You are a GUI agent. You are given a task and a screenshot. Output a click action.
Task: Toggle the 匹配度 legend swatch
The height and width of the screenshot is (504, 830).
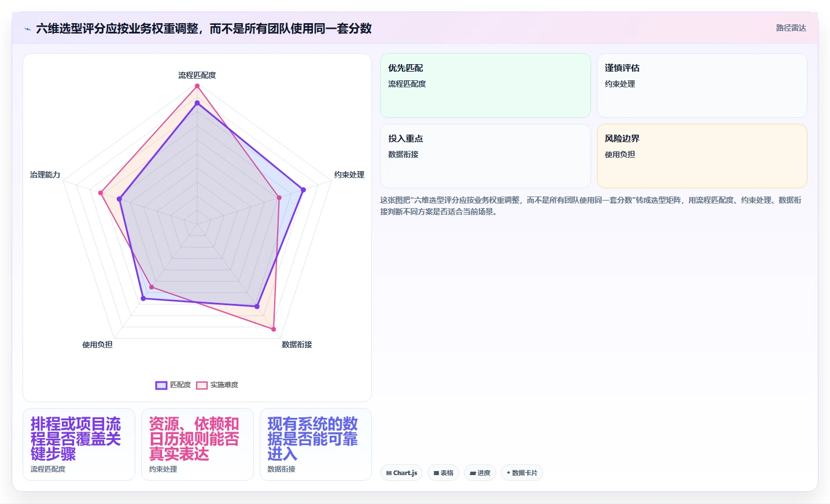tap(161, 386)
